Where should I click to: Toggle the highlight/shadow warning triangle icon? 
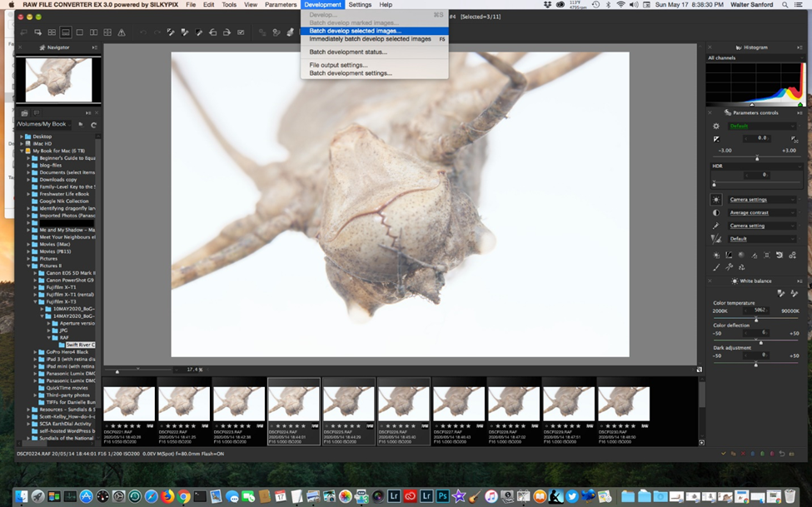122,32
